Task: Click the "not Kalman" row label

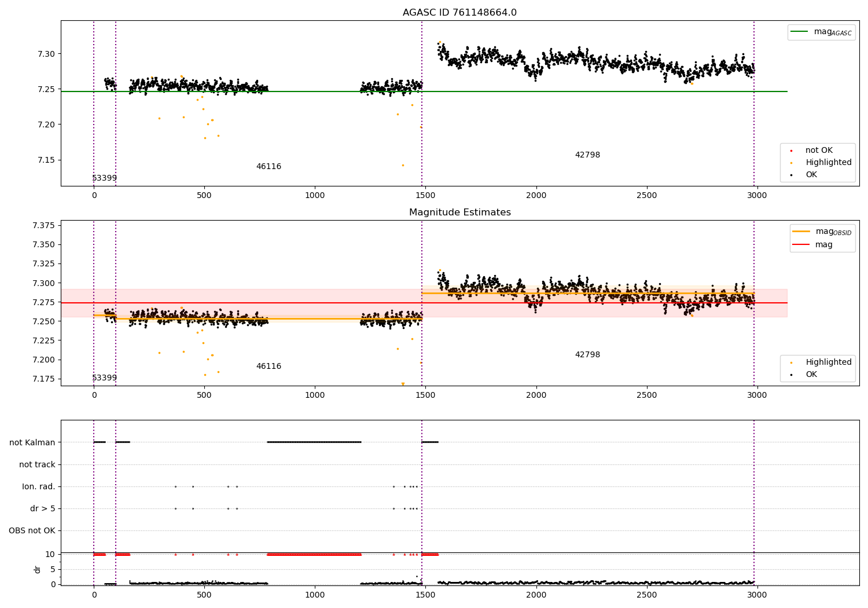Action: click(32, 443)
